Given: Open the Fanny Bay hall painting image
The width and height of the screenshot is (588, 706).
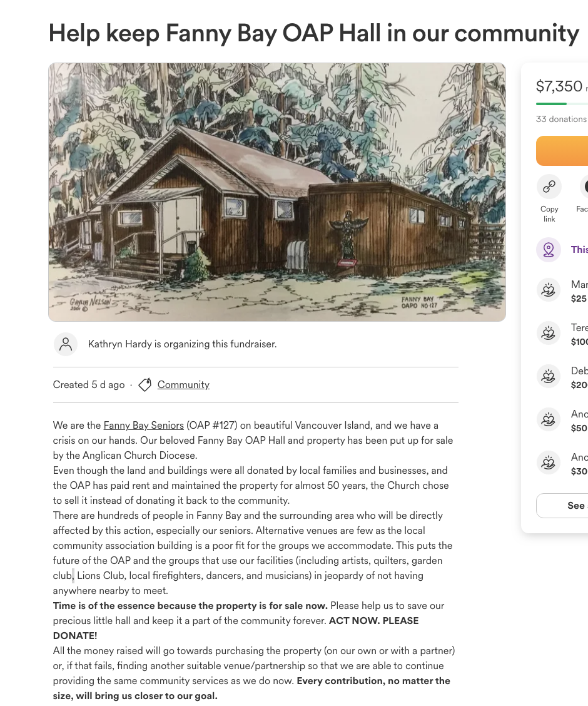Looking at the screenshot, I should 277,192.
